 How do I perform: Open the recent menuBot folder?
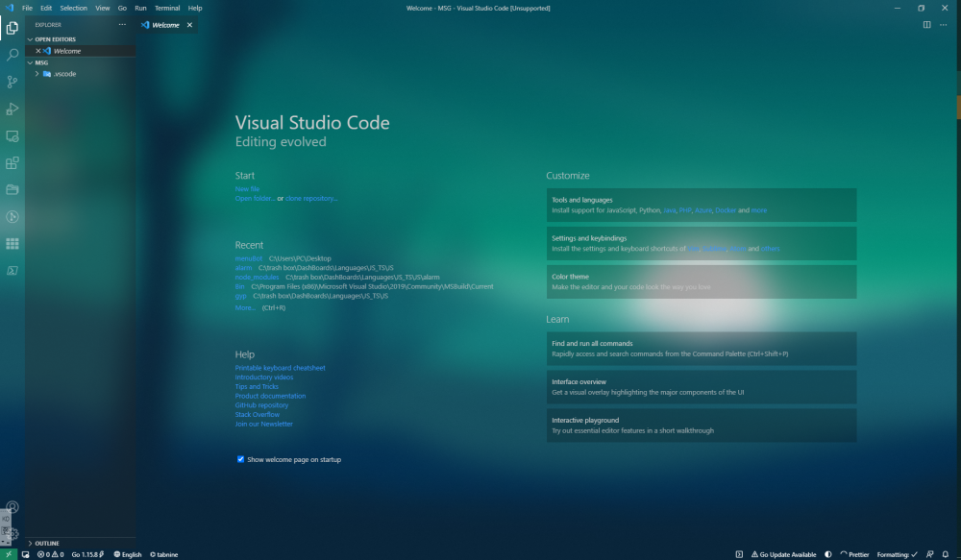pyautogui.click(x=249, y=258)
